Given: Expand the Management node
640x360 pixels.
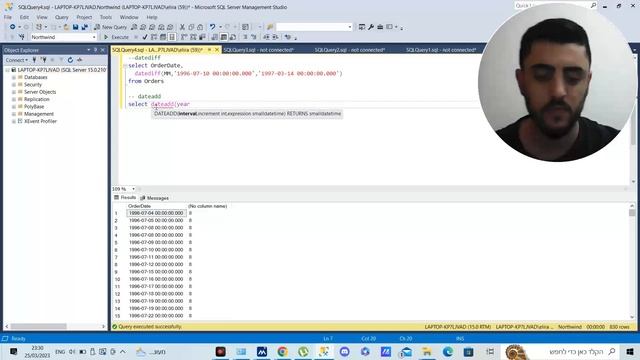Looking at the screenshot, I should (14, 114).
